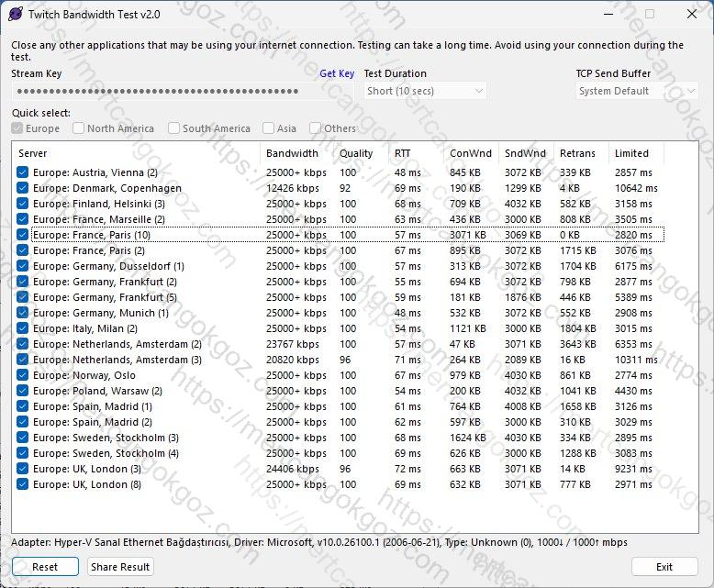Click the Share Result button
This screenshot has width=714, height=588.
(120, 567)
